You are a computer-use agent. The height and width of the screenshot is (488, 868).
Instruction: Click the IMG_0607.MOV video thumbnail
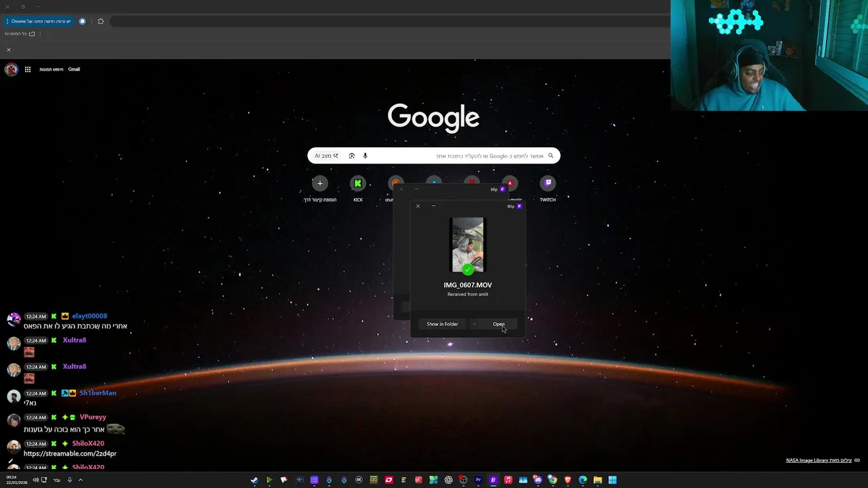[468, 245]
